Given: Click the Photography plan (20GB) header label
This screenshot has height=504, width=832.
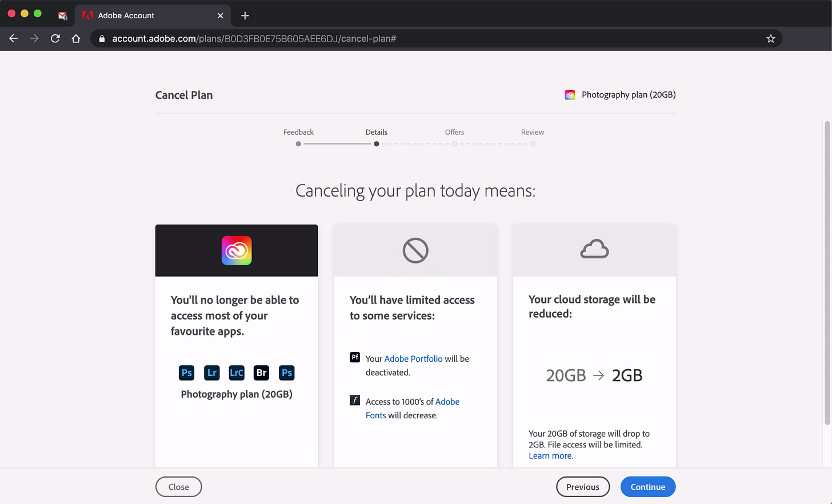Looking at the screenshot, I should pos(629,95).
